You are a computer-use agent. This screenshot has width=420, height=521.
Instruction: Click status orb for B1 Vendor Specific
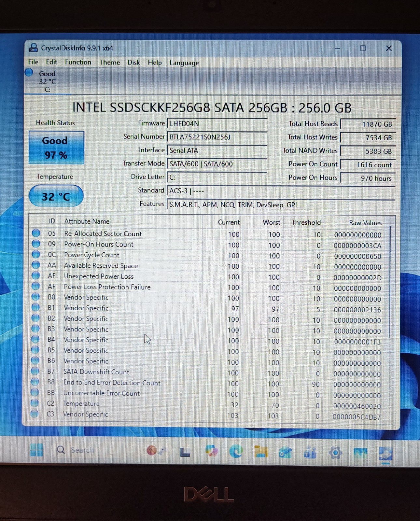(x=35, y=307)
